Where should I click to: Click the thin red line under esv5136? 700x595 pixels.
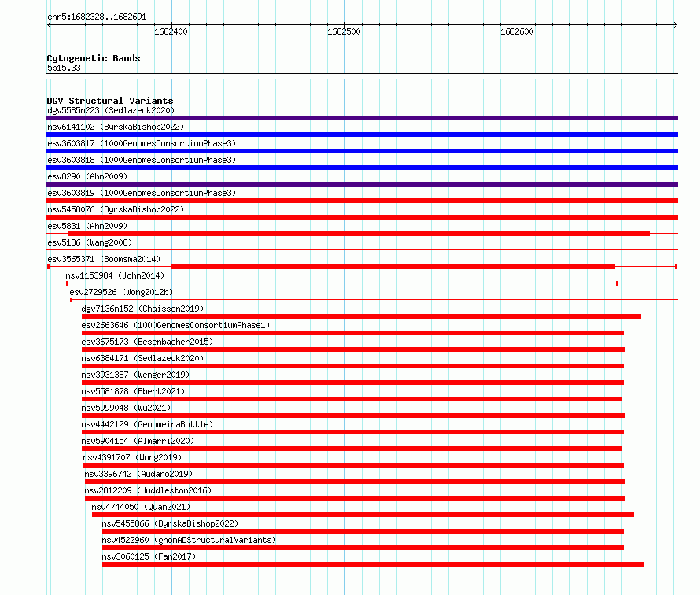pyautogui.click(x=362, y=249)
